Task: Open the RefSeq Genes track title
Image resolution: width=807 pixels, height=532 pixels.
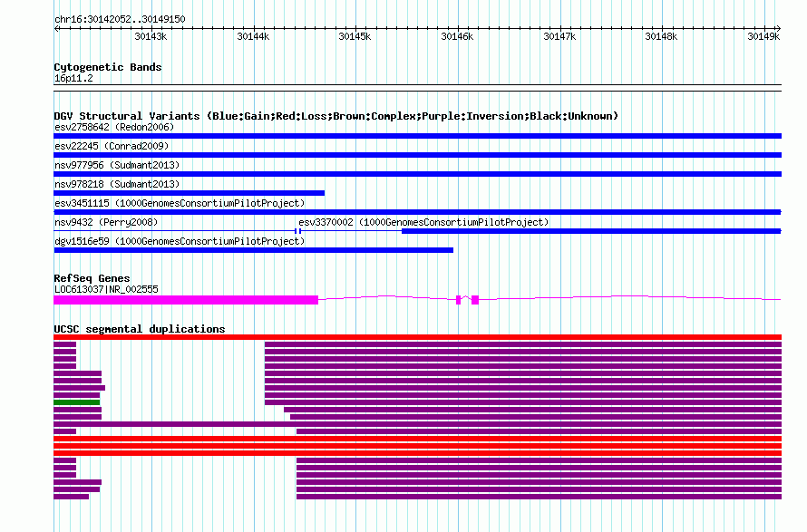Action: click(x=92, y=278)
